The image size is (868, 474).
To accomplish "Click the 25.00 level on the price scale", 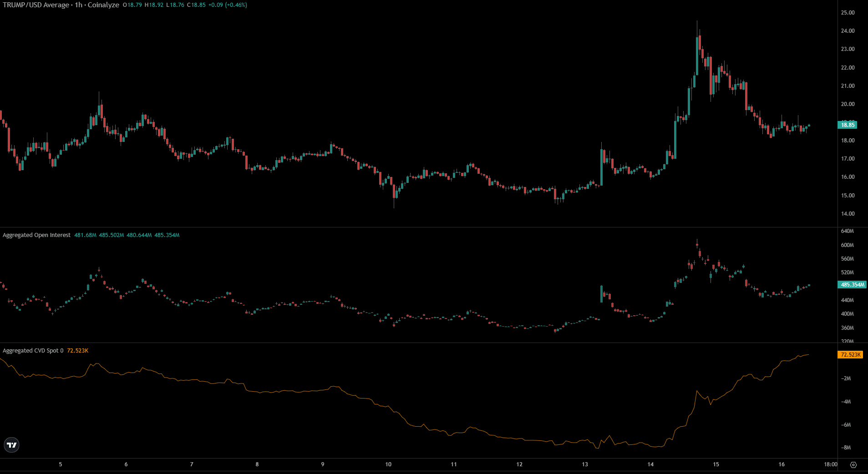I will tap(848, 13).
